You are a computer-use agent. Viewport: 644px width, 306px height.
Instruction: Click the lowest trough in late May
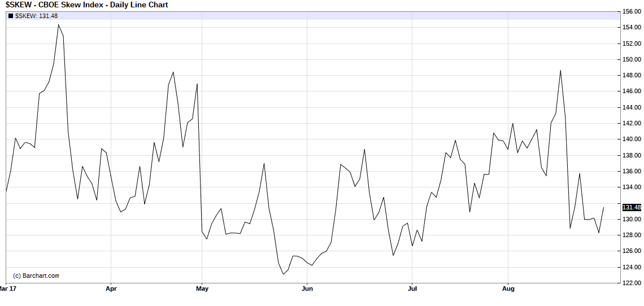click(x=283, y=274)
